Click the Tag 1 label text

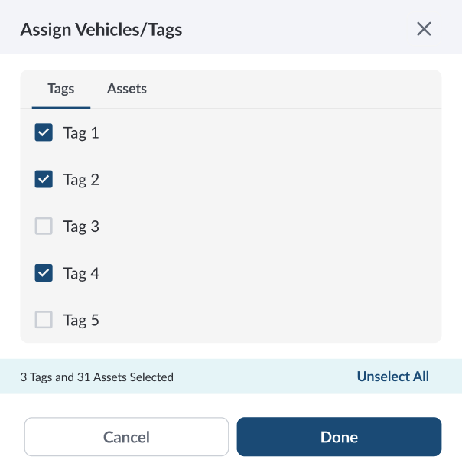pos(81,133)
